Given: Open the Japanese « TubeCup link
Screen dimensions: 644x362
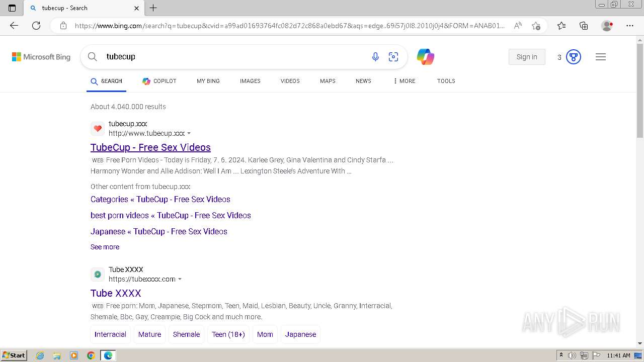Looking at the screenshot, I should click(159, 232).
